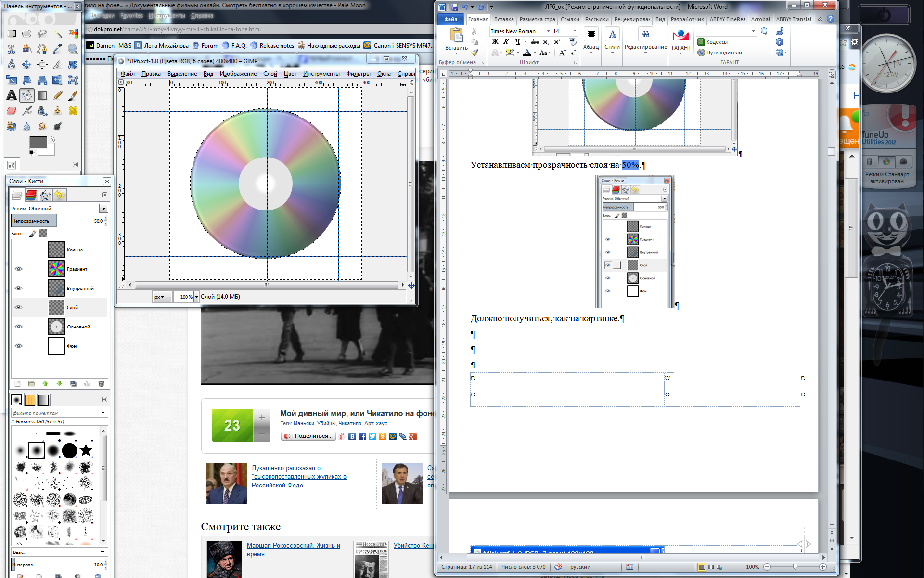924x578 pixels.
Task: Expand the Редактирование editing group
Action: [x=645, y=41]
